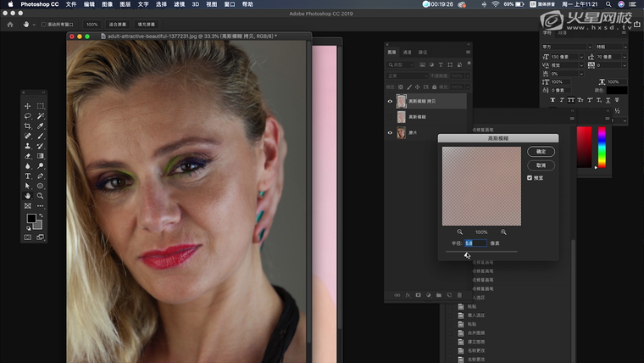This screenshot has width=644, height=363.
Task: Click the delete layer trash icon
Action: tap(459, 295)
